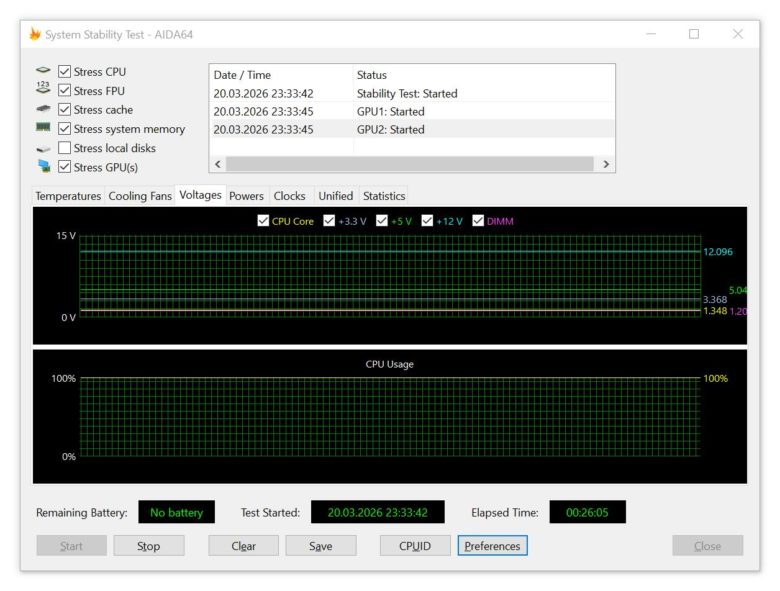This screenshot has height=591, width=780.
Task: Switch to the Powers tab
Action: tap(246, 196)
